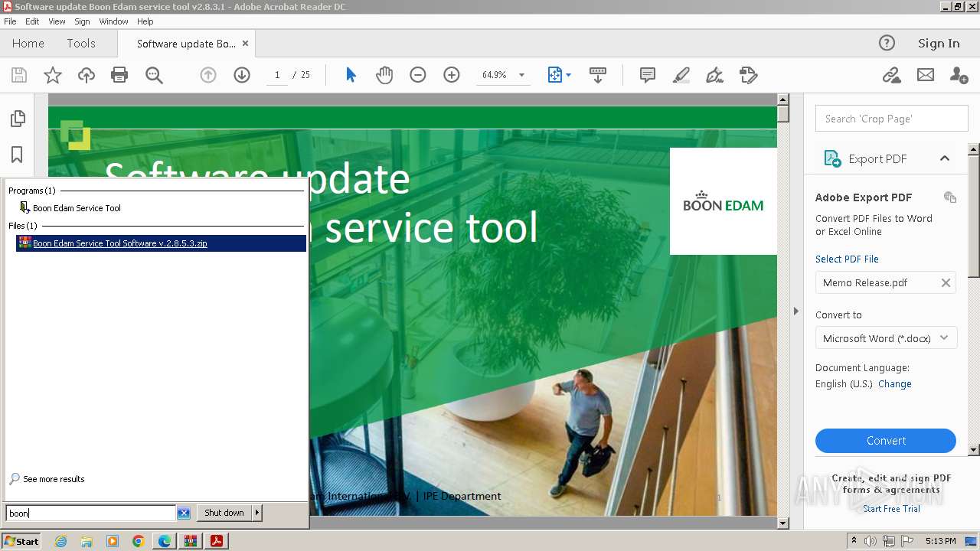Viewport: 980px width, 551px height.
Task: Click the Save file icon
Action: tap(19, 75)
